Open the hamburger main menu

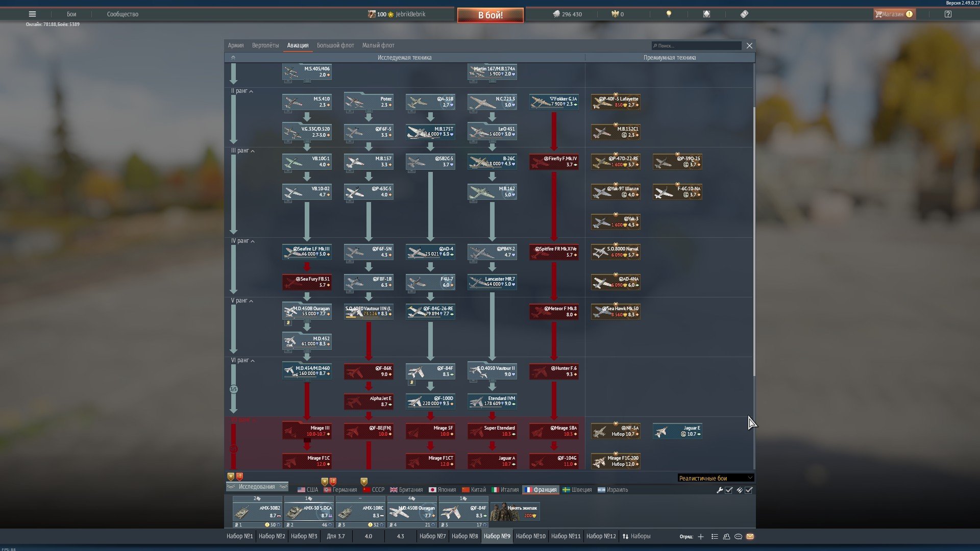(32, 14)
